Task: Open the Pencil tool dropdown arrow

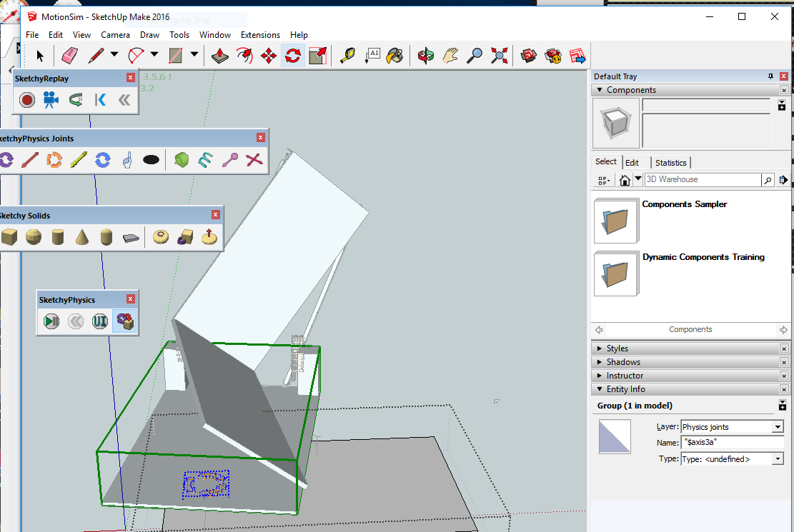Action: click(x=114, y=55)
